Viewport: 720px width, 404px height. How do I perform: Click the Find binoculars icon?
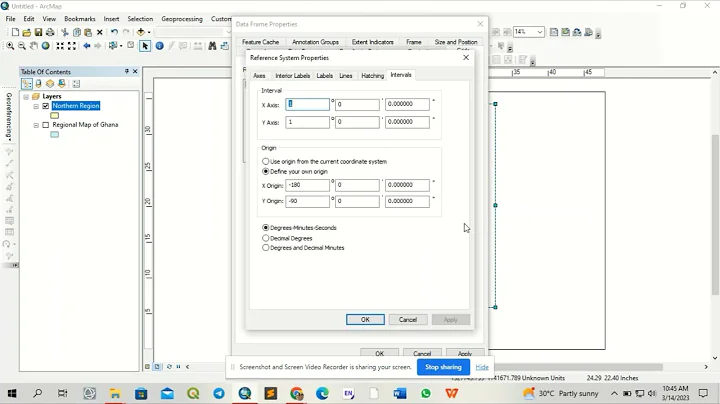point(212,46)
